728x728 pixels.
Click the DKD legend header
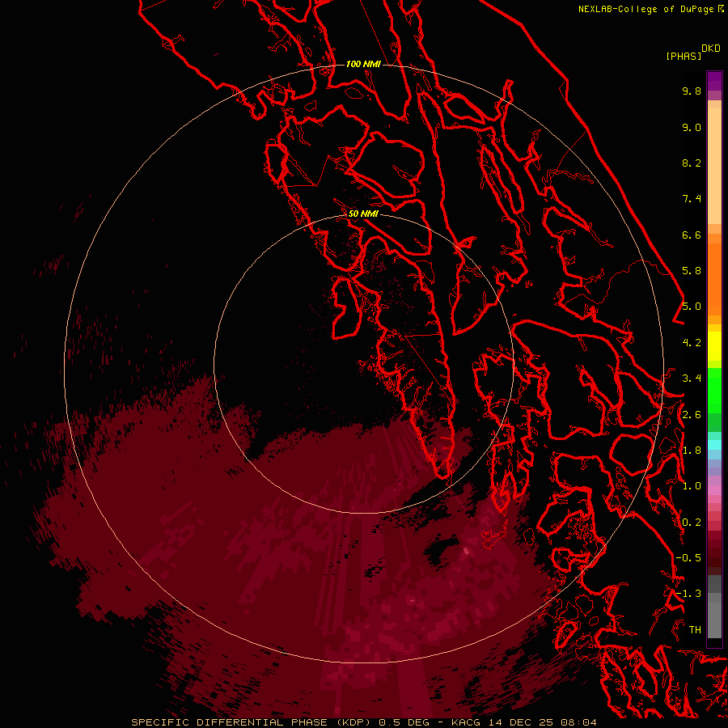(x=711, y=49)
